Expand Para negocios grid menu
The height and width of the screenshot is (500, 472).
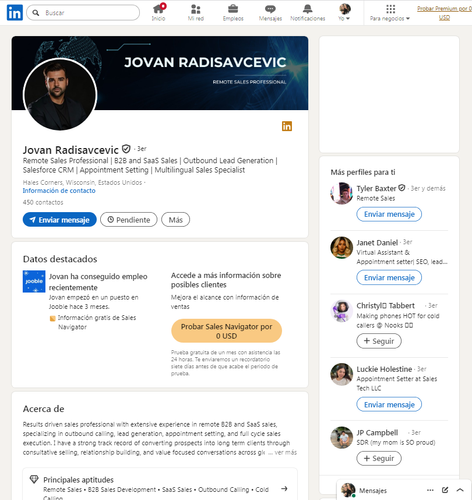click(390, 12)
